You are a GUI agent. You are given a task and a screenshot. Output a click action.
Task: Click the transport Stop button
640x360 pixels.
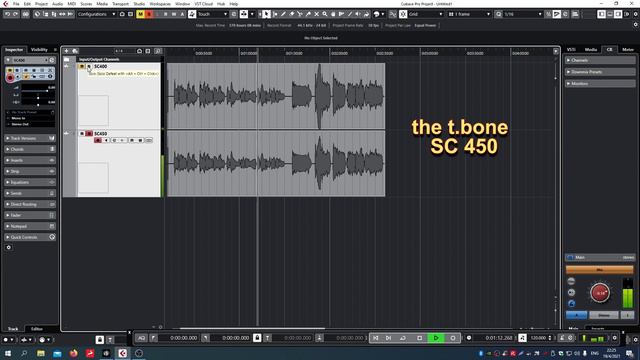420,338
